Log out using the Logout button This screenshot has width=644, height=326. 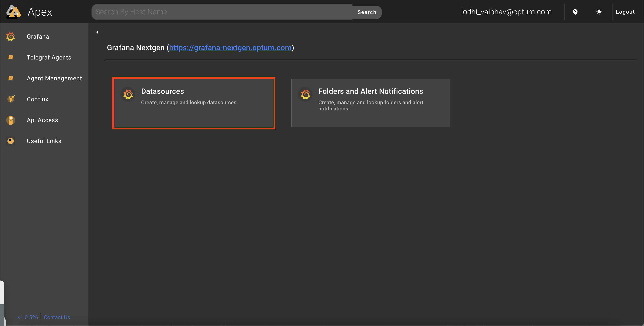[x=625, y=12]
